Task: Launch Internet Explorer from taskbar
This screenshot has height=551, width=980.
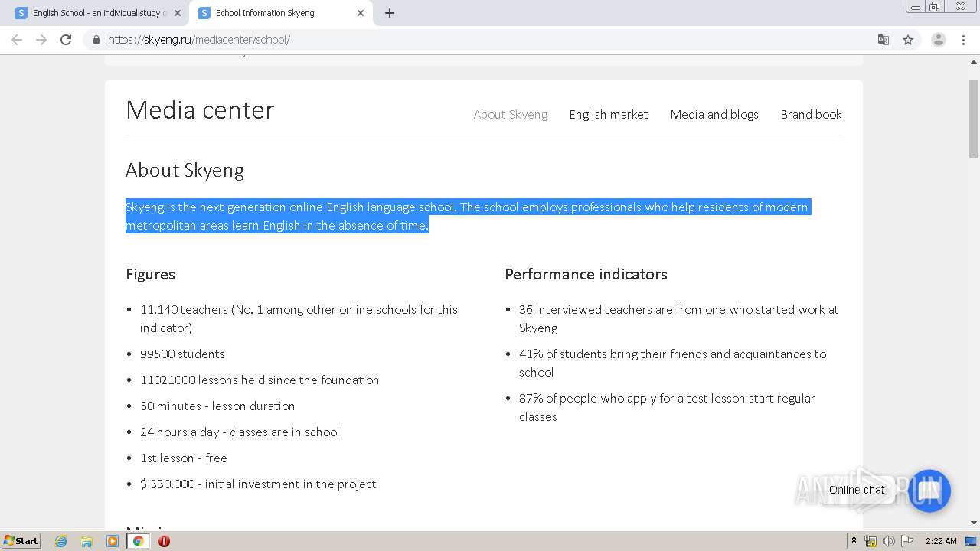Action: tap(60, 541)
